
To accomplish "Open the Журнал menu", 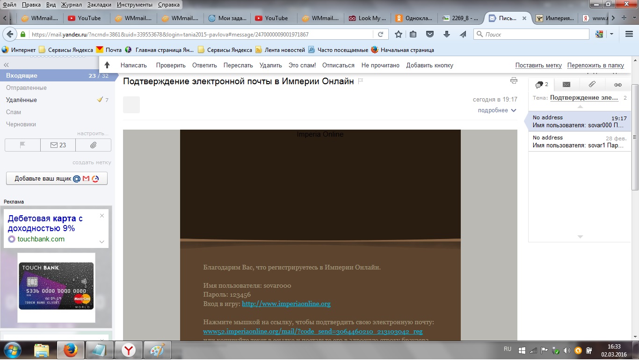I will [x=71, y=5].
